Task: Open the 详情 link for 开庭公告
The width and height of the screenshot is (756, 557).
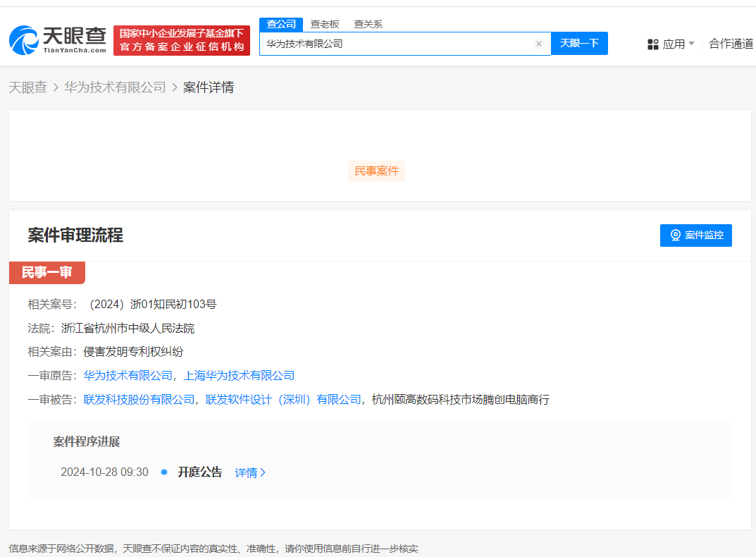Action: click(250, 472)
